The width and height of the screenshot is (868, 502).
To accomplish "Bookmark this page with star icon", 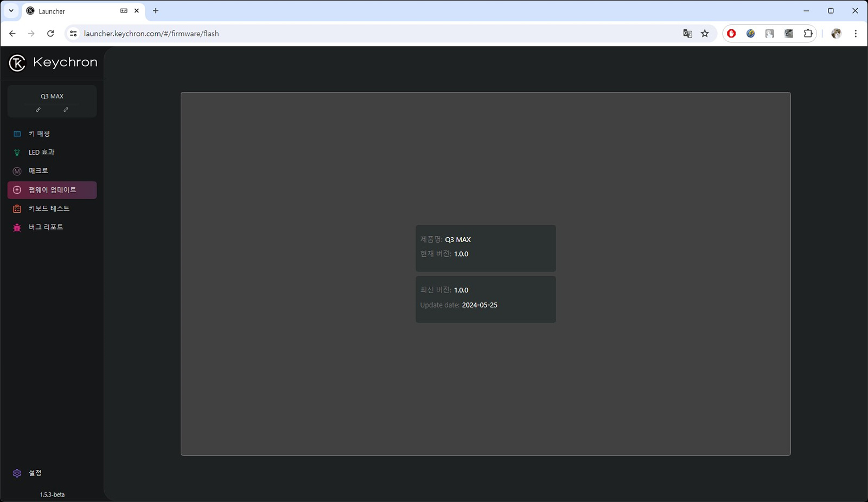I will point(705,34).
